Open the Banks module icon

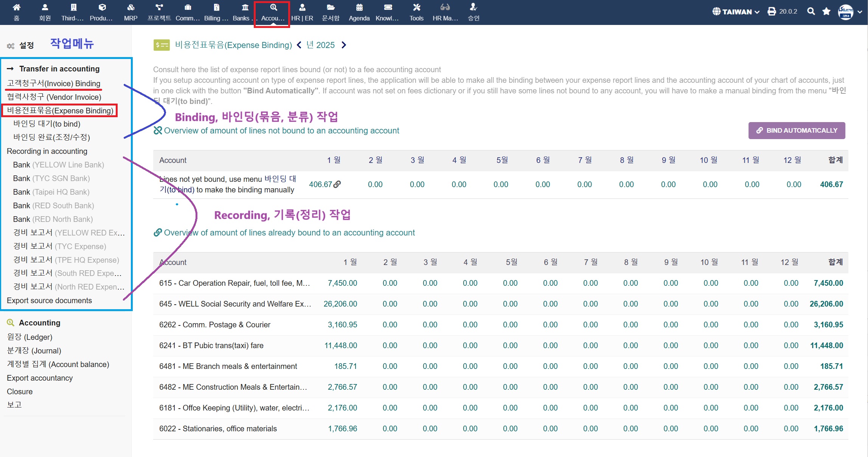coord(245,8)
